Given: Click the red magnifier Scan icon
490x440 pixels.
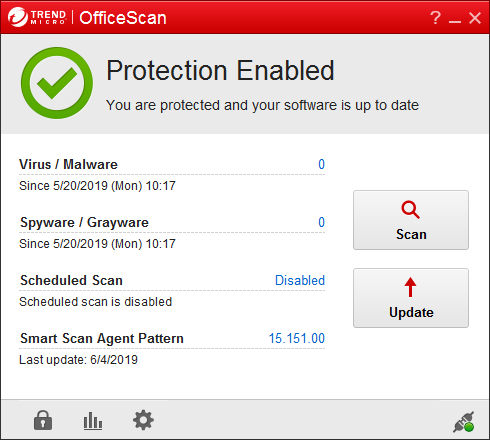Looking at the screenshot, I should click(x=410, y=210).
